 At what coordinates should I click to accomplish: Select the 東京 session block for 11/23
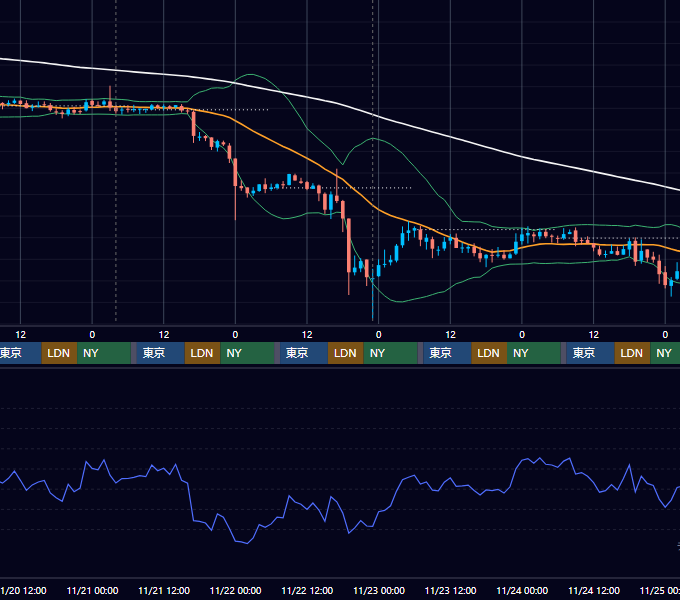(447, 353)
